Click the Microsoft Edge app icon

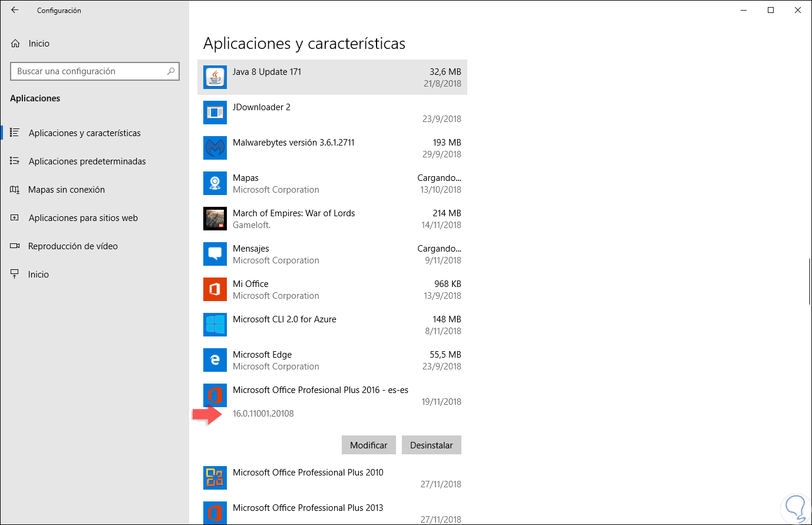tap(215, 360)
